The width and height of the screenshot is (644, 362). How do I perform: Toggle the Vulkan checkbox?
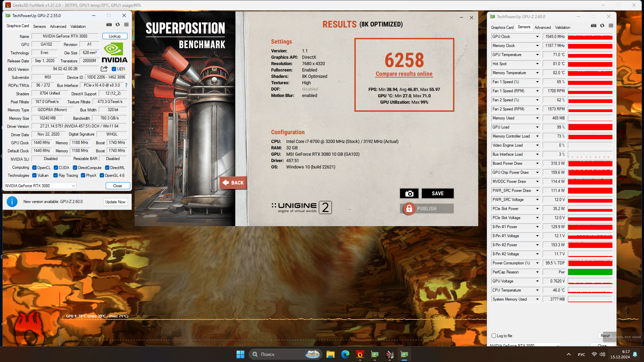[x=34, y=175]
